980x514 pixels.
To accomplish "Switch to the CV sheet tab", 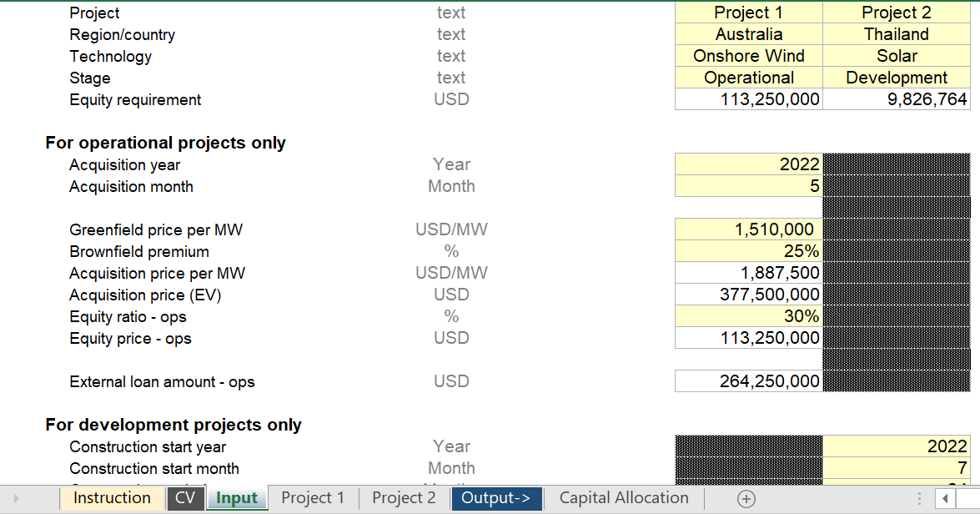I will (185, 498).
